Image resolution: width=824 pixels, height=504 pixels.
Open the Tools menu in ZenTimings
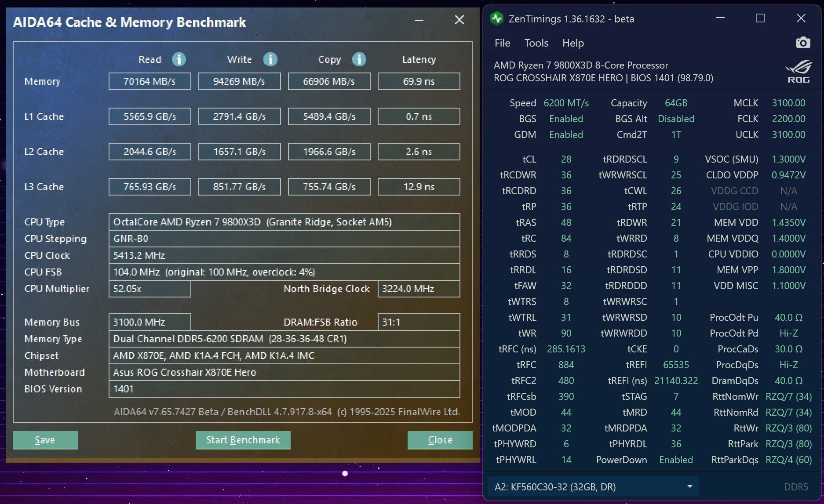(x=536, y=43)
